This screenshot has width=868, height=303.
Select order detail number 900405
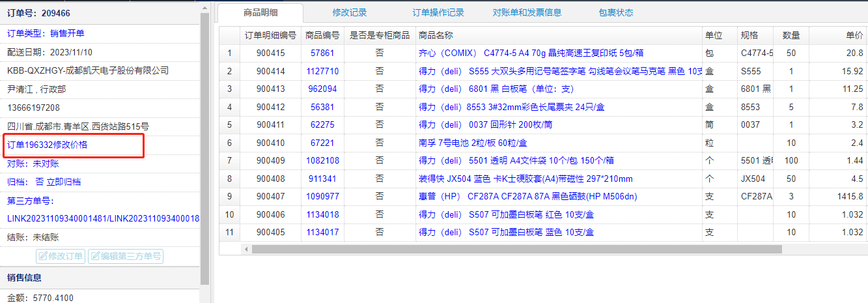(x=270, y=232)
